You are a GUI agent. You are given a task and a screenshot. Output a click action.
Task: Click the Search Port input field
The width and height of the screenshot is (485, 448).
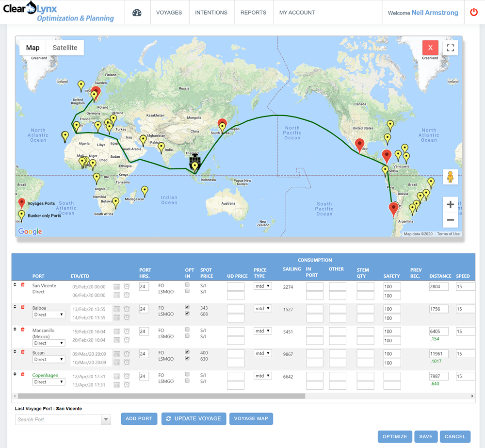[58, 419]
